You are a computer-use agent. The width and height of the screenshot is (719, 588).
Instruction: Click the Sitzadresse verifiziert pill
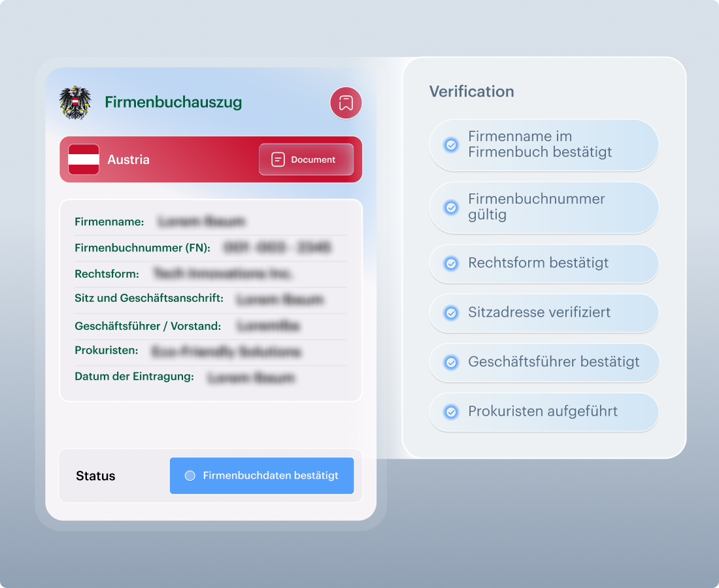pos(544,313)
